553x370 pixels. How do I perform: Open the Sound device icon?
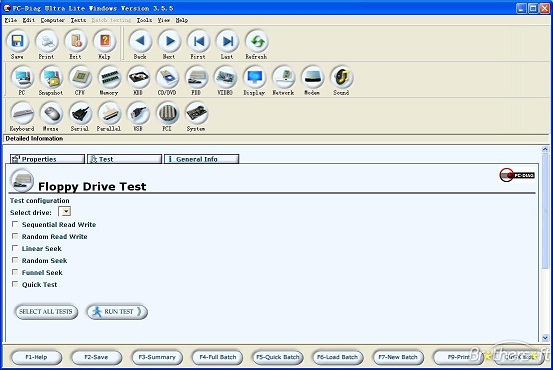tap(341, 77)
